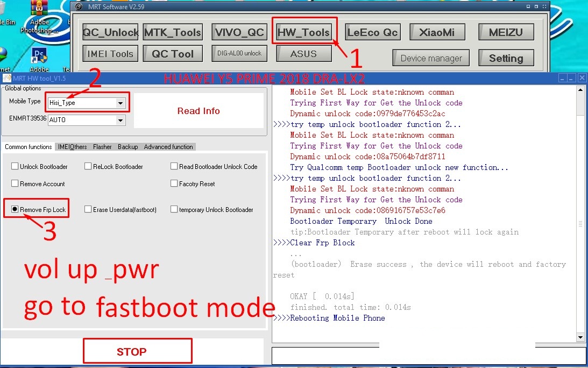588x368 pixels.
Task: Open the XiaoMi module
Action: coord(437,32)
